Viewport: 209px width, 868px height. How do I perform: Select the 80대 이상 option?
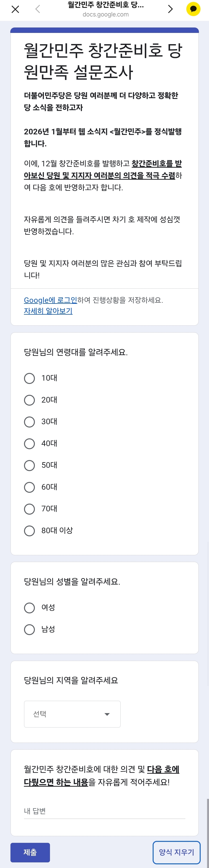coord(29,531)
